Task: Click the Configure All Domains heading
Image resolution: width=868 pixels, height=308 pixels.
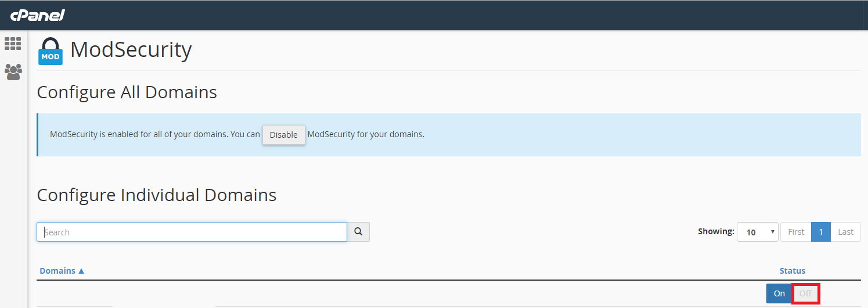Action: pos(127,92)
